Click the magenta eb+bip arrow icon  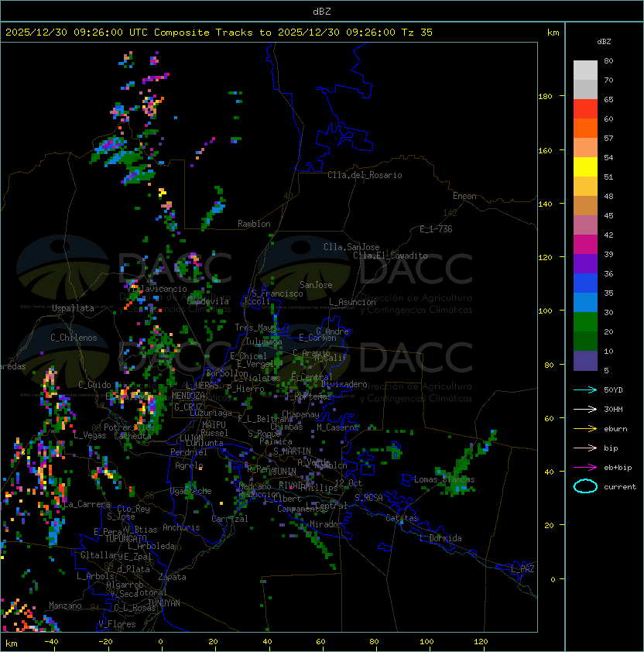(x=585, y=468)
